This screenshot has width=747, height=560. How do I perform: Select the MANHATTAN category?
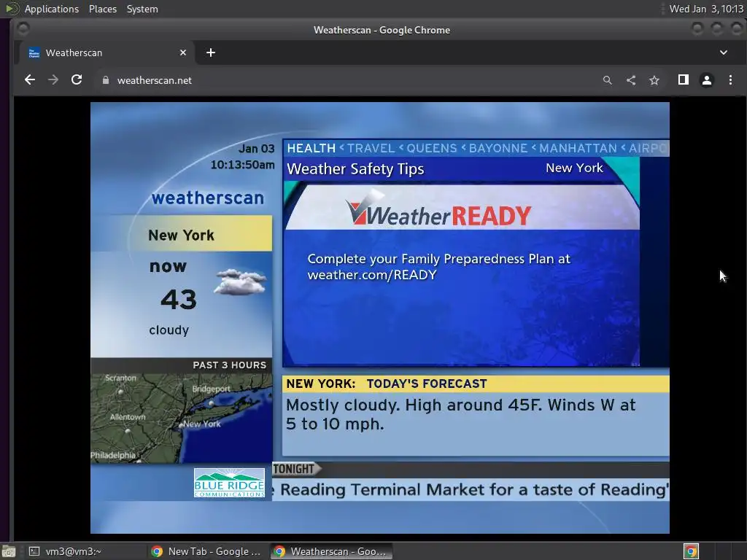pos(578,148)
